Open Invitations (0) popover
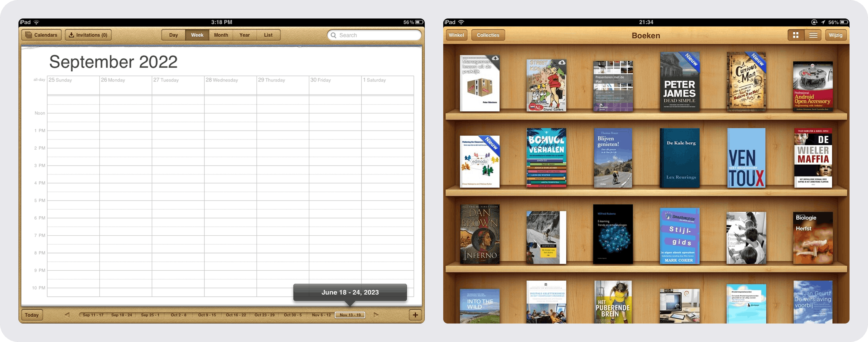Image resolution: width=868 pixels, height=342 pixels. (88, 35)
